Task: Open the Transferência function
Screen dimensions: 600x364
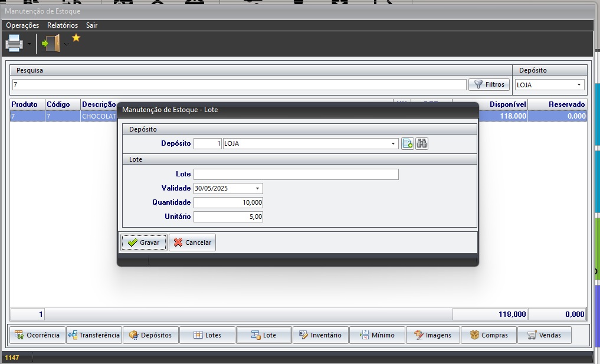Action: 94,335
